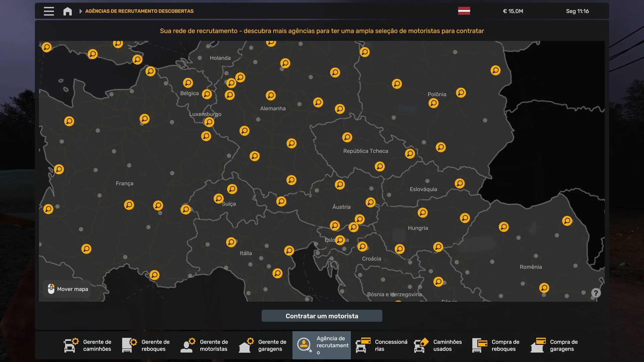The height and width of the screenshot is (362, 644).
Task: Click agency marker beside Luxemburgo label
Action: pyautogui.click(x=209, y=122)
